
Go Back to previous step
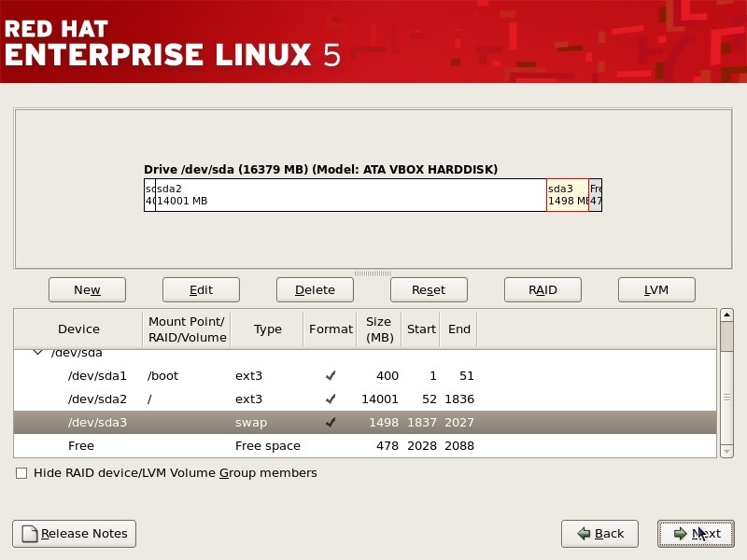(599, 533)
